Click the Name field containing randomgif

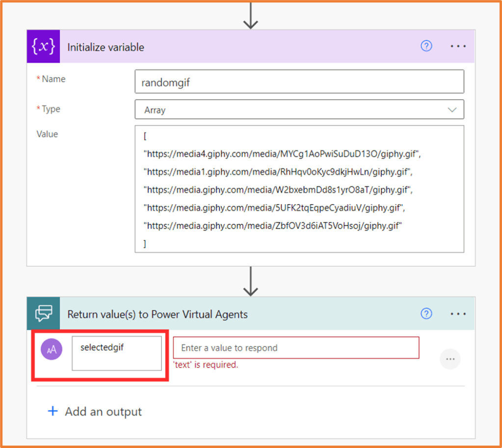tap(299, 82)
